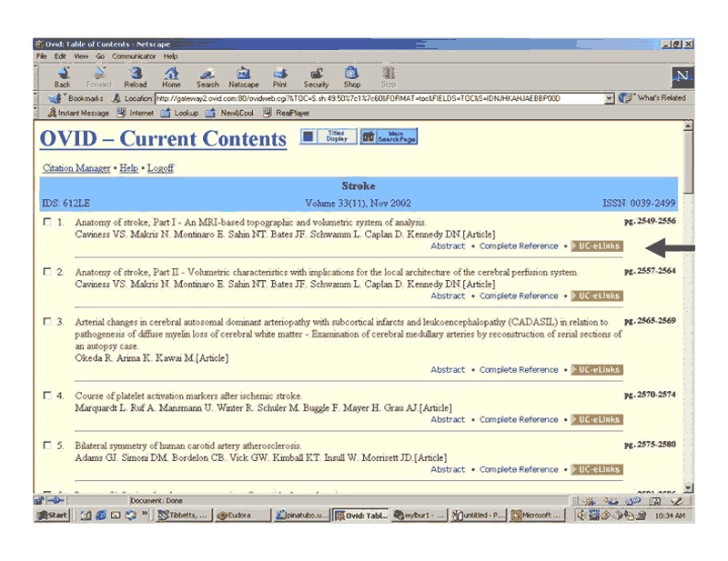Go to Main Search Page button
The height and width of the screenshot is (561, 728).
[x=389, y=136]
